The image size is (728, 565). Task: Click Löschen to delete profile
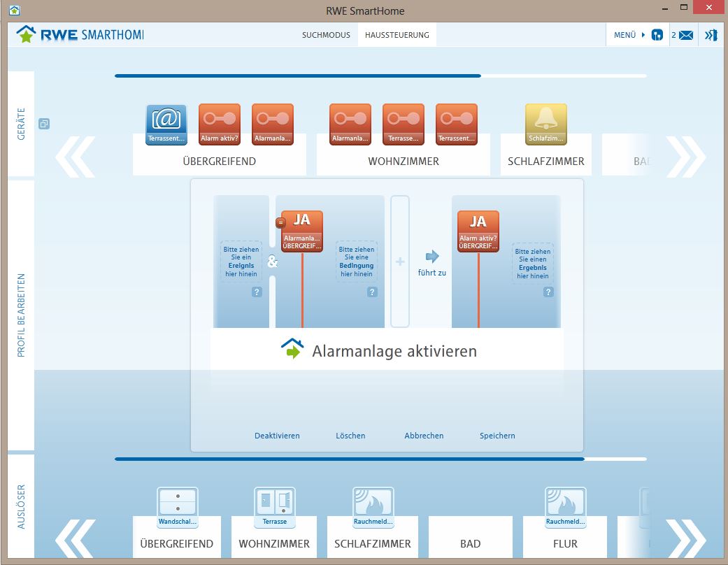[x=350, y=436]
